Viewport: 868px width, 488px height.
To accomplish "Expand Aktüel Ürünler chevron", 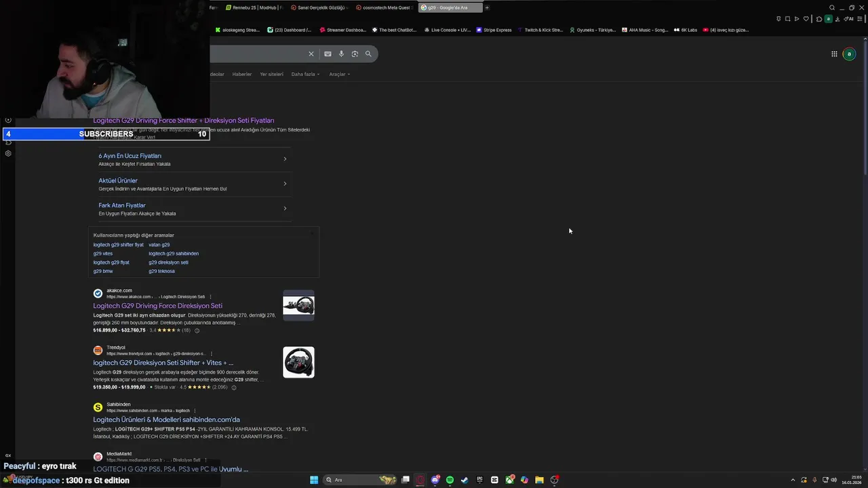I will tap(285, 184).
